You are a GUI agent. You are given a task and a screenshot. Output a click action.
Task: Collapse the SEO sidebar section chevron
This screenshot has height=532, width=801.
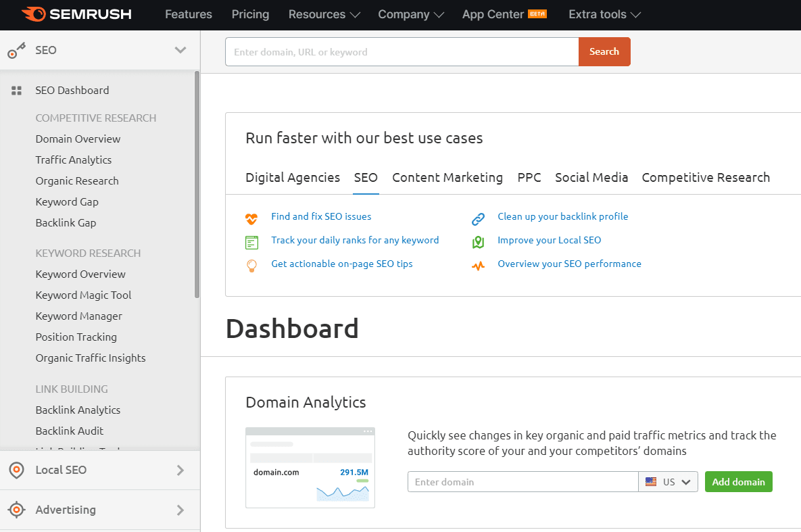[180, 50]
